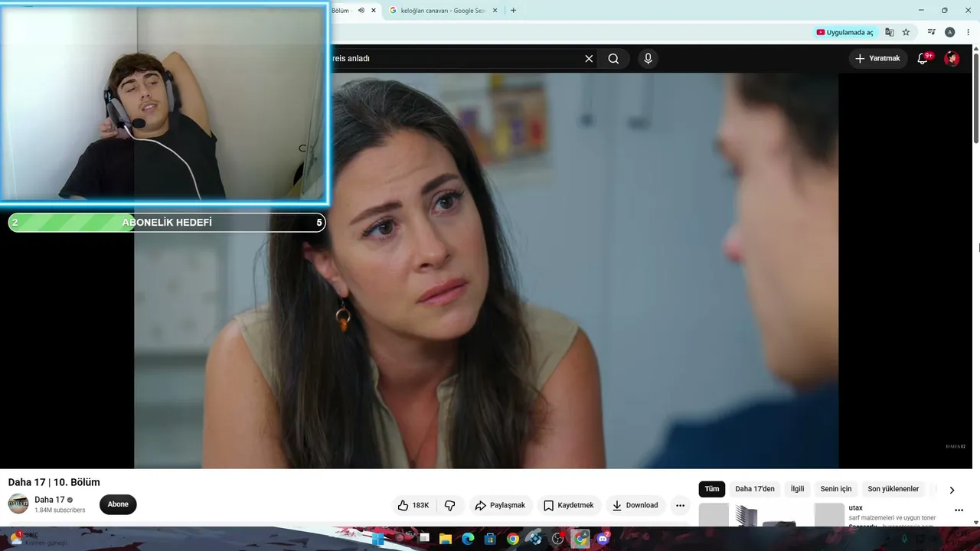Close the Bölüm browser tab
The width and height of the screenshot is (980, 551).
374,11
